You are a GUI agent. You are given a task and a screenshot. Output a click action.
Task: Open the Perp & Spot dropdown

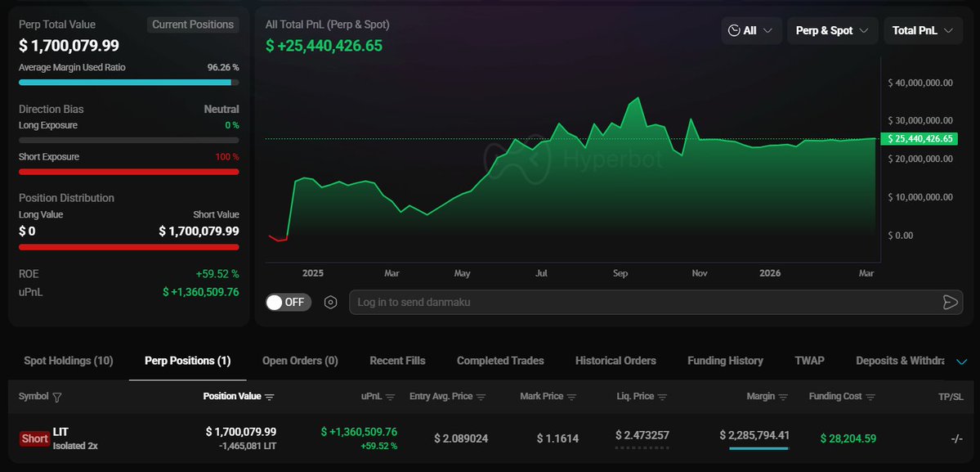832,30
